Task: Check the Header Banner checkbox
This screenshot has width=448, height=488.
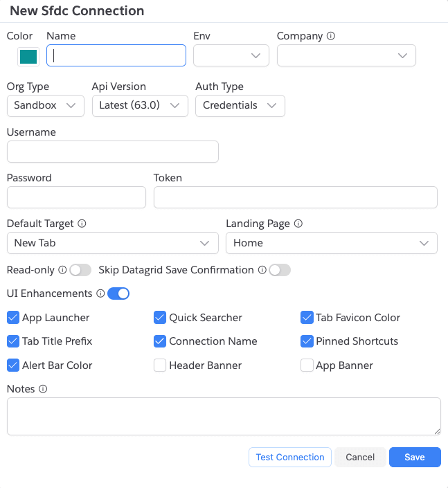Action: coord(159,365)
